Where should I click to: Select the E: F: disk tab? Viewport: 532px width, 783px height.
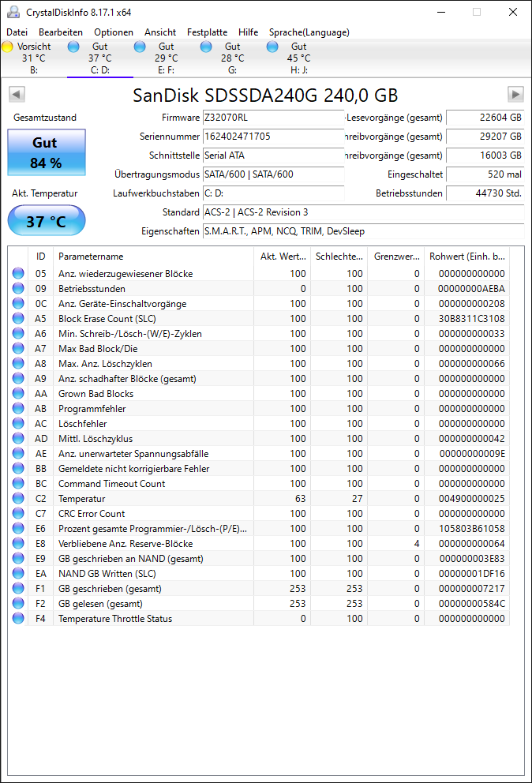166,58
